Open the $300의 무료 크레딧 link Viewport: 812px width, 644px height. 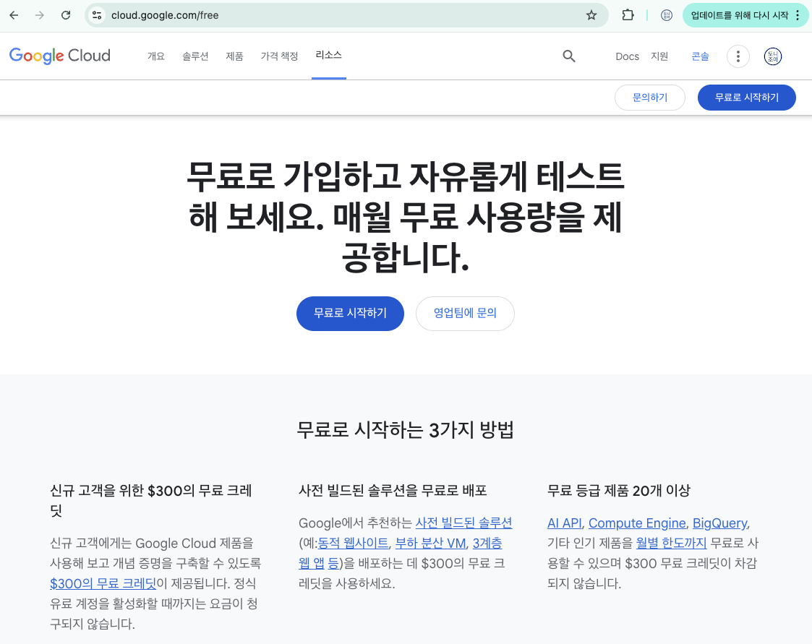103,583
